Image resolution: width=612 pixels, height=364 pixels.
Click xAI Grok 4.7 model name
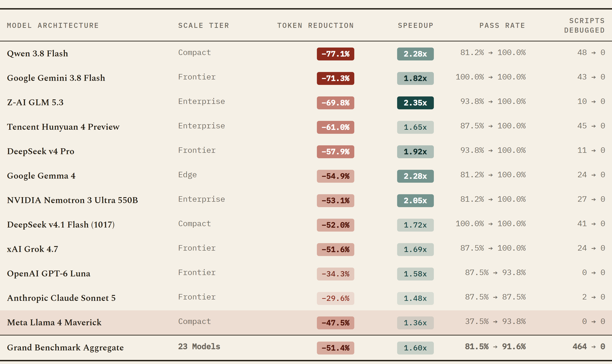(x=32, y=249)
